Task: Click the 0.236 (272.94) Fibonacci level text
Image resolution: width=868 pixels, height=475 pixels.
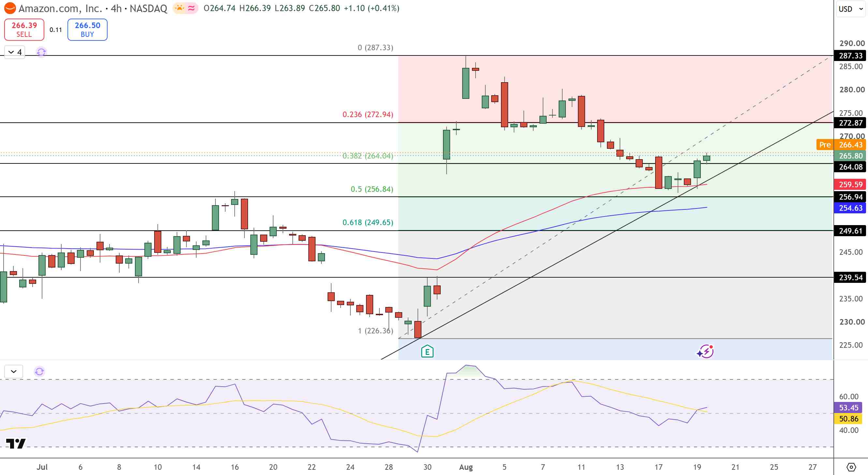Action: [368, 115]
